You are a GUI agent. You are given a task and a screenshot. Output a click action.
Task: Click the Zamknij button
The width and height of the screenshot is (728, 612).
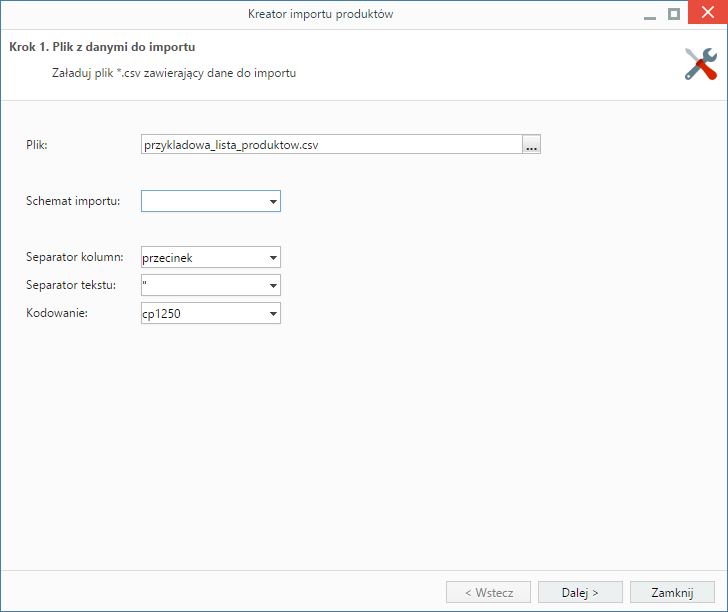click(672, 592)
